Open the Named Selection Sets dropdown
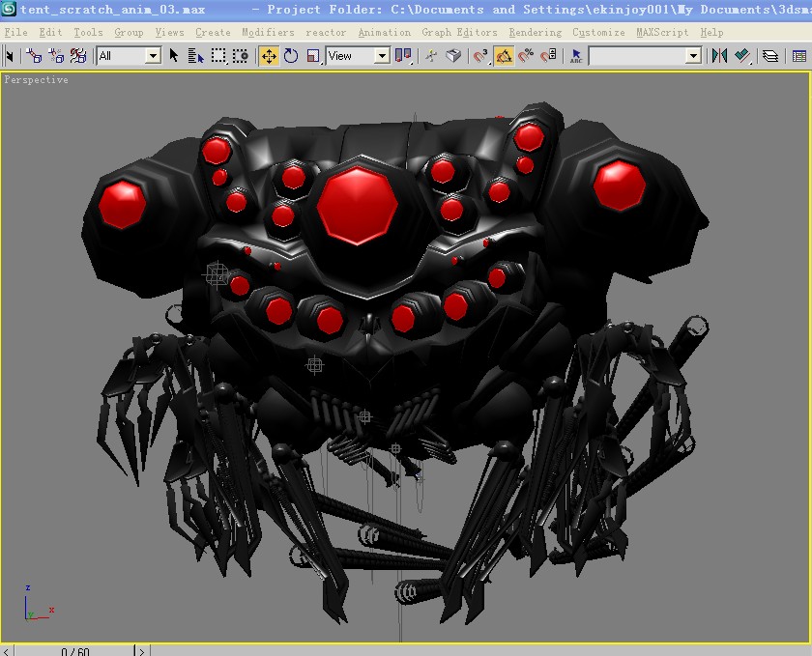 tap(645, 56)
